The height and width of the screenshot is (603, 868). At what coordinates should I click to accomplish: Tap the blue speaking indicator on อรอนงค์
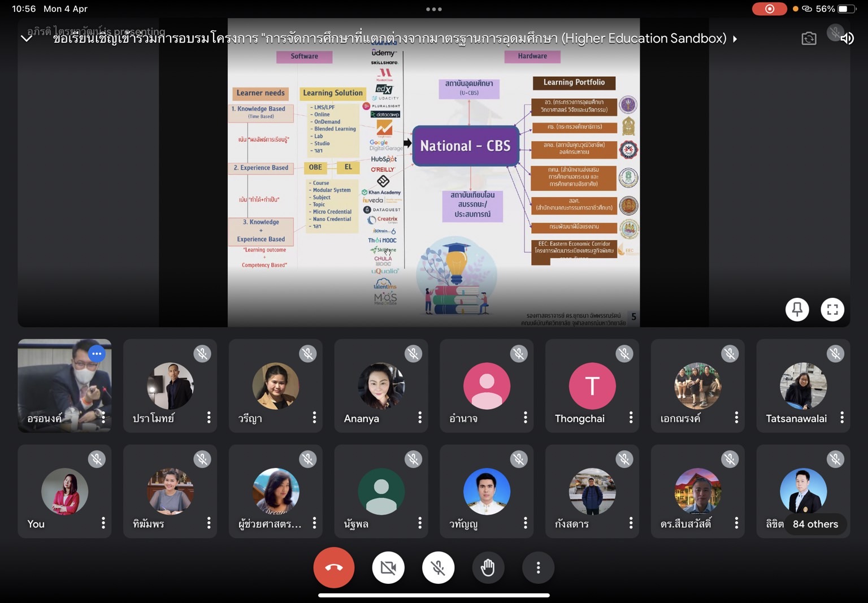click(x=97, y=354)
